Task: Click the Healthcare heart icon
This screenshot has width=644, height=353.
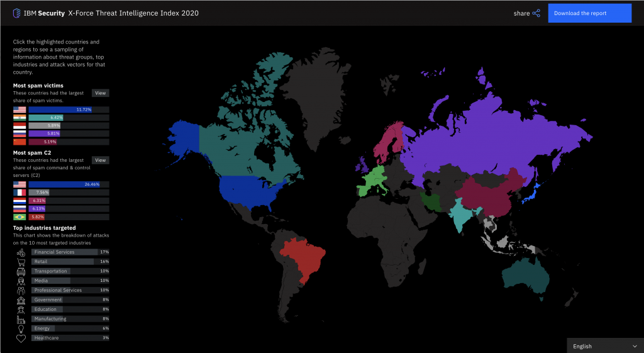Action: 21,338
